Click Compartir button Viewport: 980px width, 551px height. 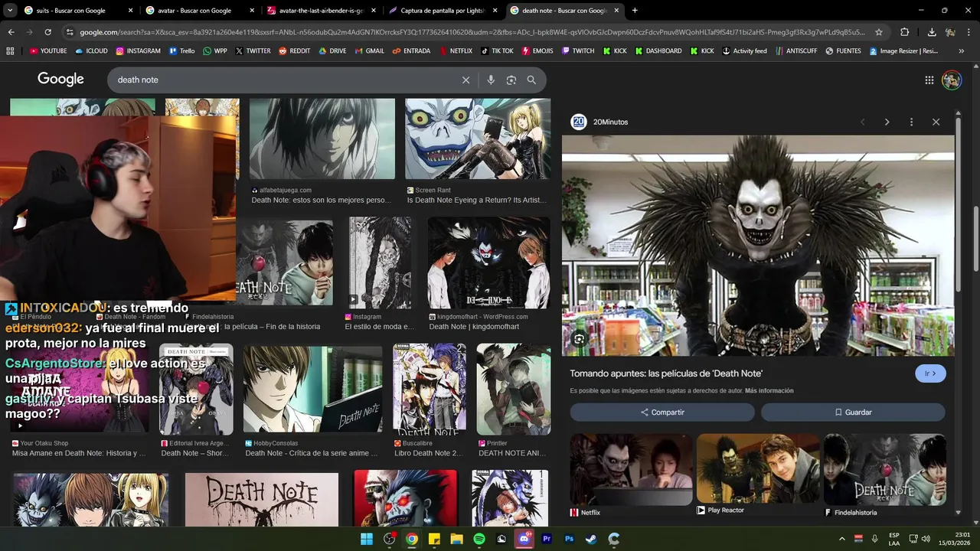coord(662,412)
